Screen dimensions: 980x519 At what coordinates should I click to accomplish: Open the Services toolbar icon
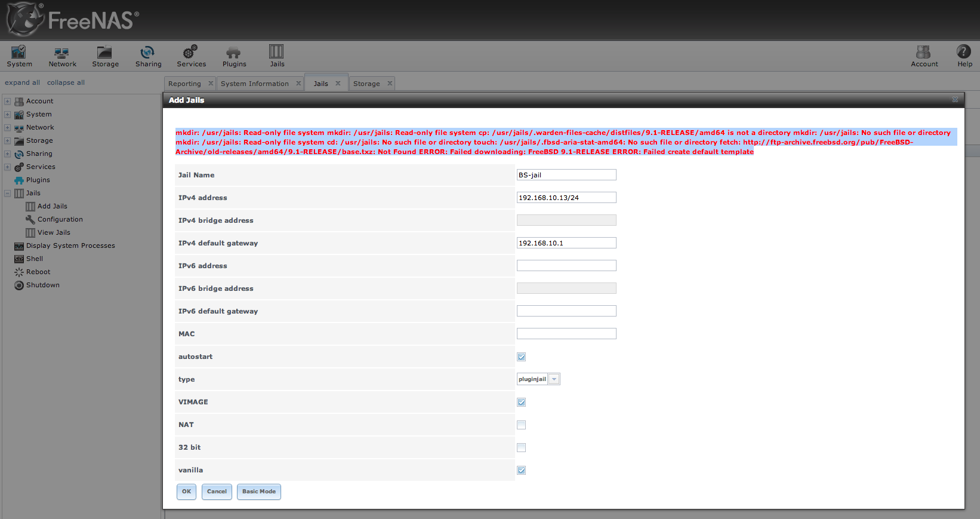pos(191,56)
